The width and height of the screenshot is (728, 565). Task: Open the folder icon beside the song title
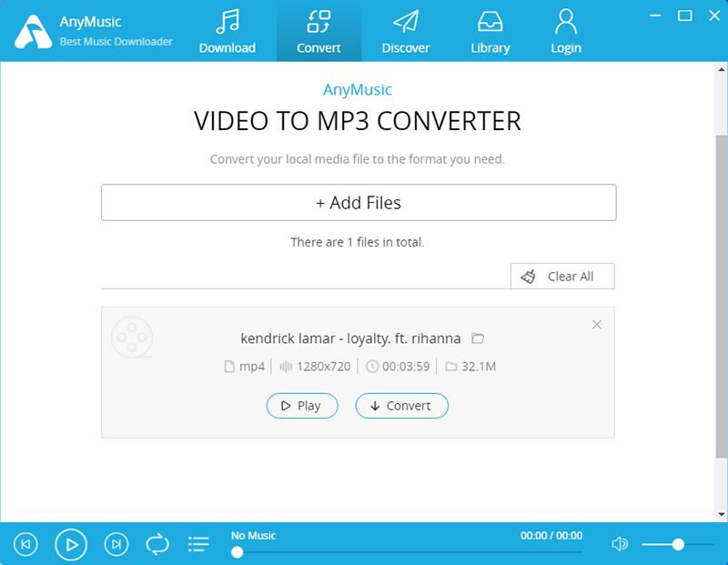478,338
